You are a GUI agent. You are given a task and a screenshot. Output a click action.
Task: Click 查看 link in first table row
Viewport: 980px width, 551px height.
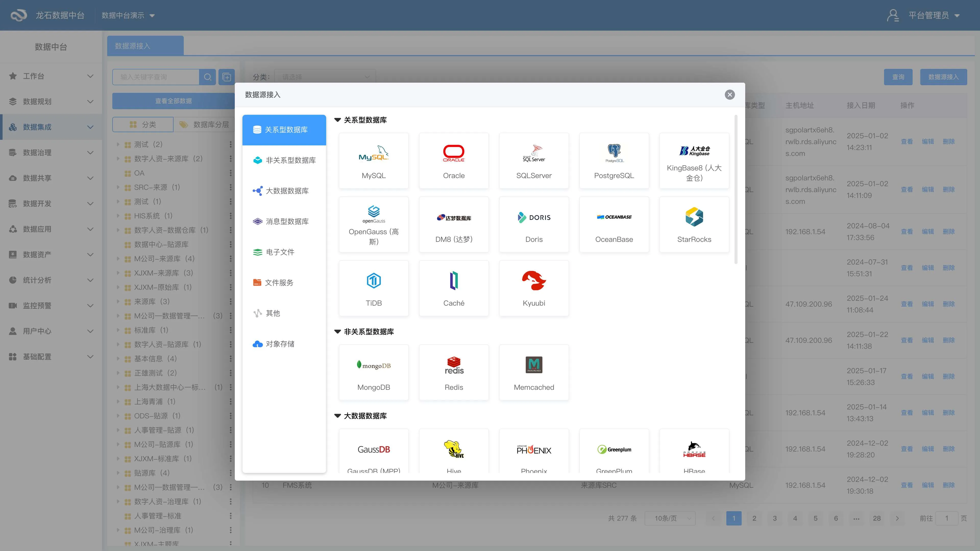pyautogui.click(x=906, y=142)
